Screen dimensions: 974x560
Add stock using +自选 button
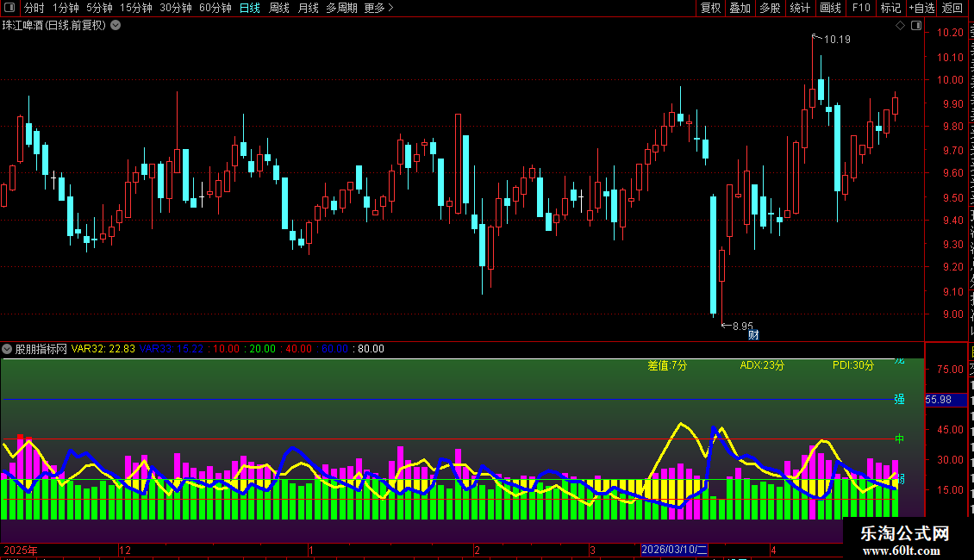point(921,8)
